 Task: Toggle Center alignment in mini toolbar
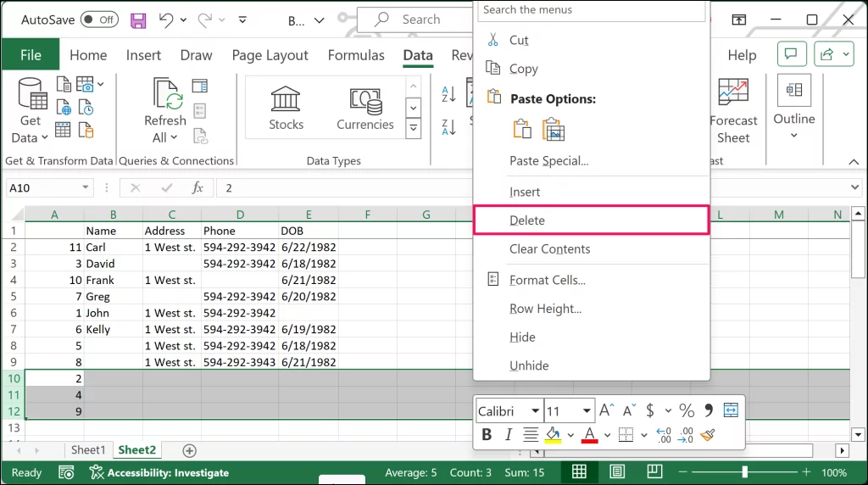[x=531, y=435]
